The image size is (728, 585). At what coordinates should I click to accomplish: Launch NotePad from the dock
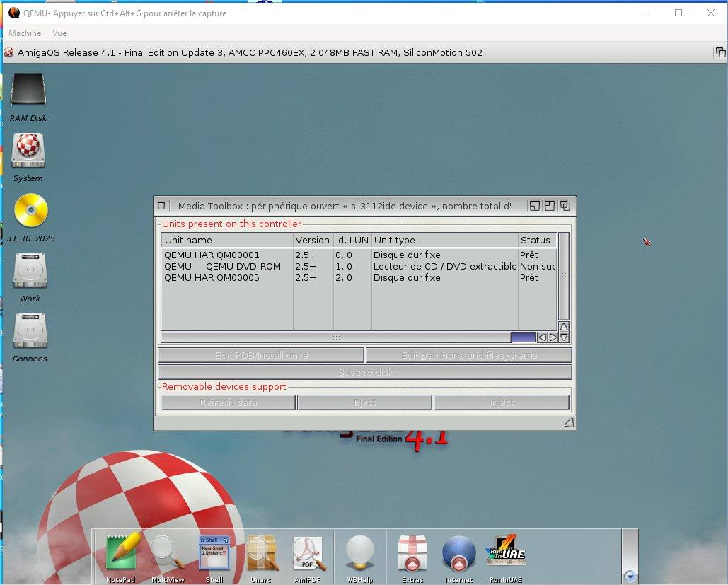pos(120,553)
